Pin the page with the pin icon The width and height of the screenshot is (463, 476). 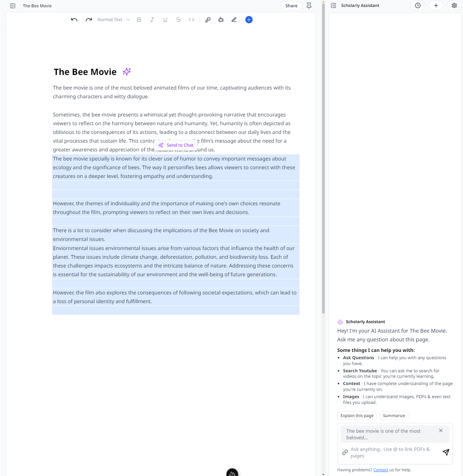(x=309, y=6)
